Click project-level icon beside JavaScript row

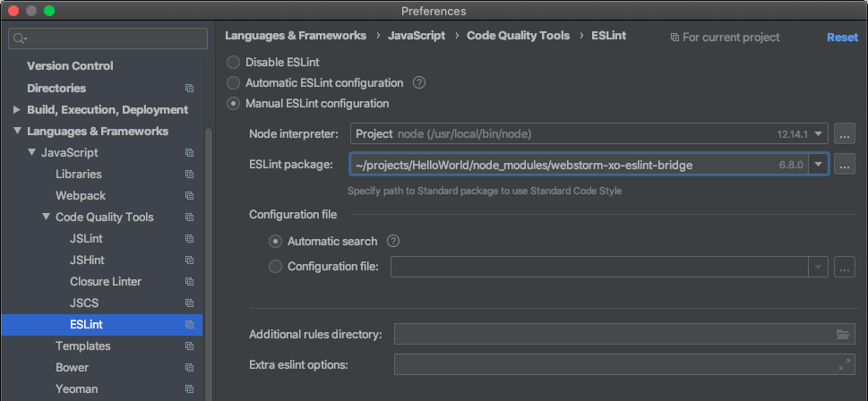pyautogui.click(x=189, y=153)
